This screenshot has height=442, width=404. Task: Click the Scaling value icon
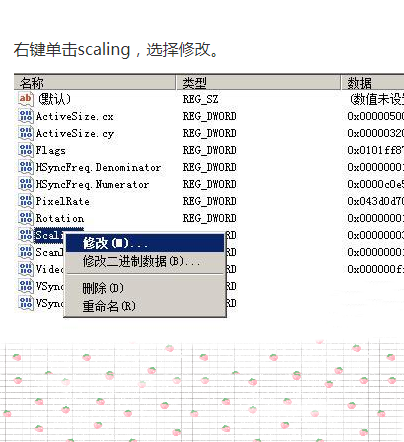[26, 235]
